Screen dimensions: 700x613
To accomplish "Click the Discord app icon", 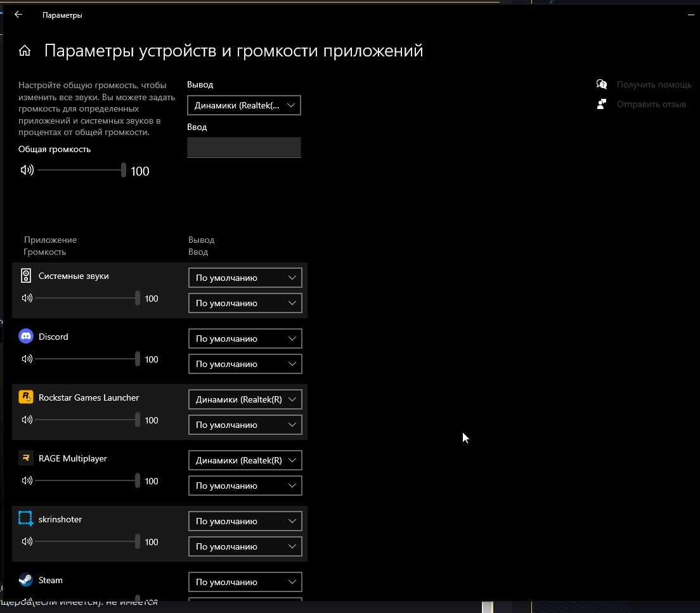I will [26, 336].
